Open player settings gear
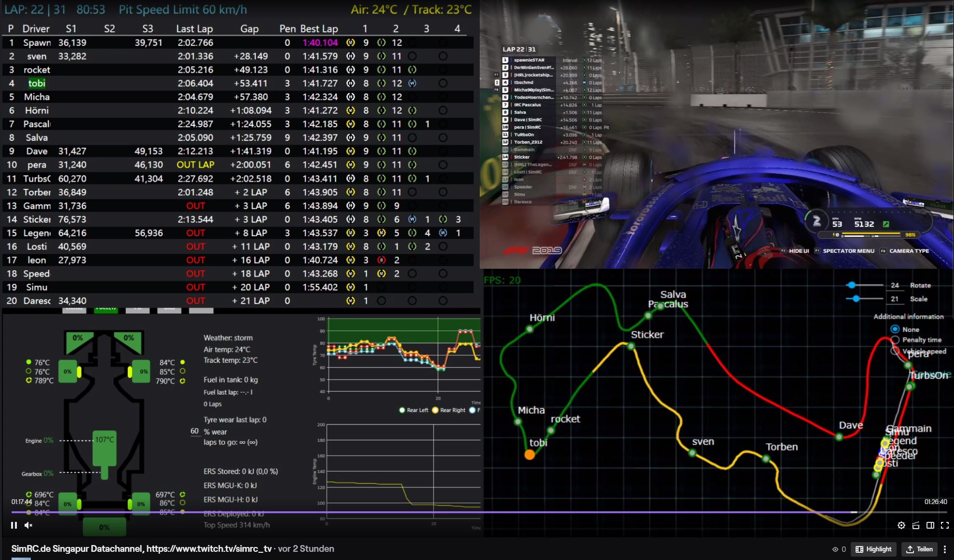954x560 pixels. 901,525
